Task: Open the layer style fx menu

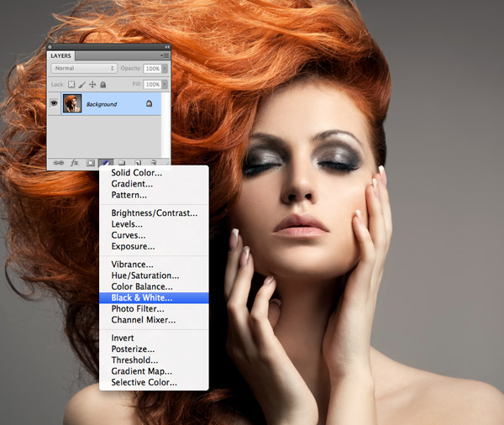Action: tap(74, 163)
